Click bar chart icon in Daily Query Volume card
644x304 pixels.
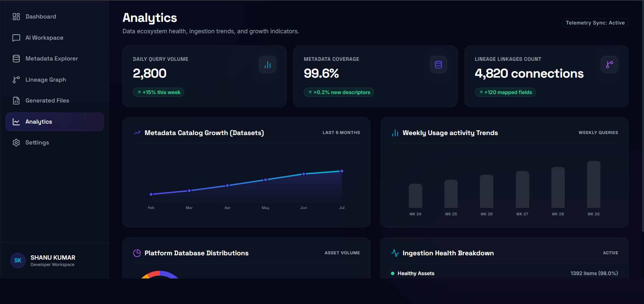tap(267, 64)
